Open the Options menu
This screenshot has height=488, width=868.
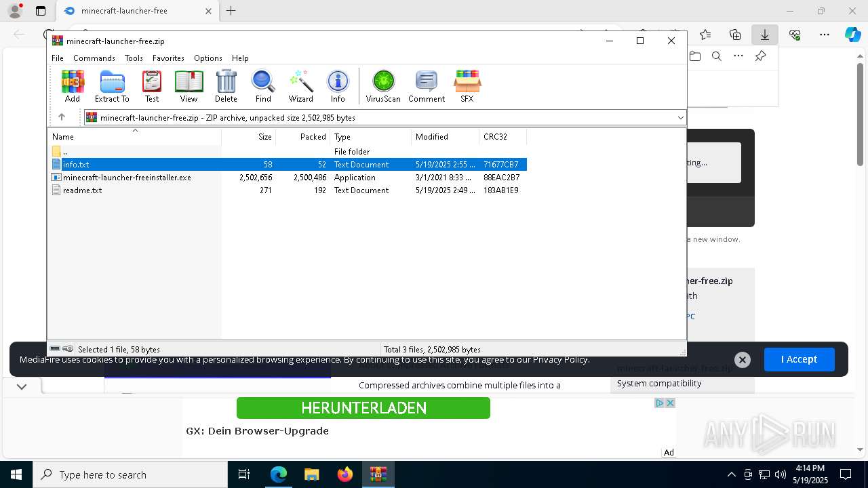click(208, 58)
